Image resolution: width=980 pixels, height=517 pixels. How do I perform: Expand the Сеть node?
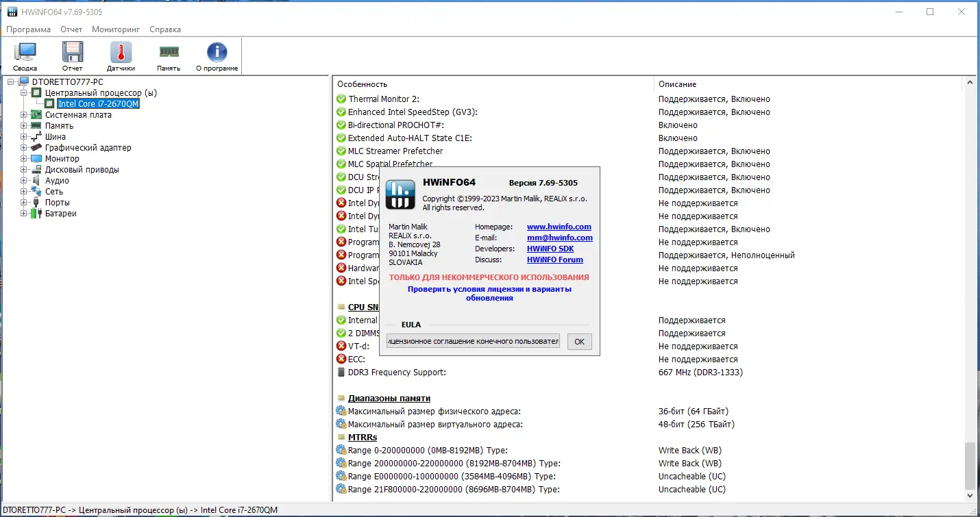coord(24,192)
